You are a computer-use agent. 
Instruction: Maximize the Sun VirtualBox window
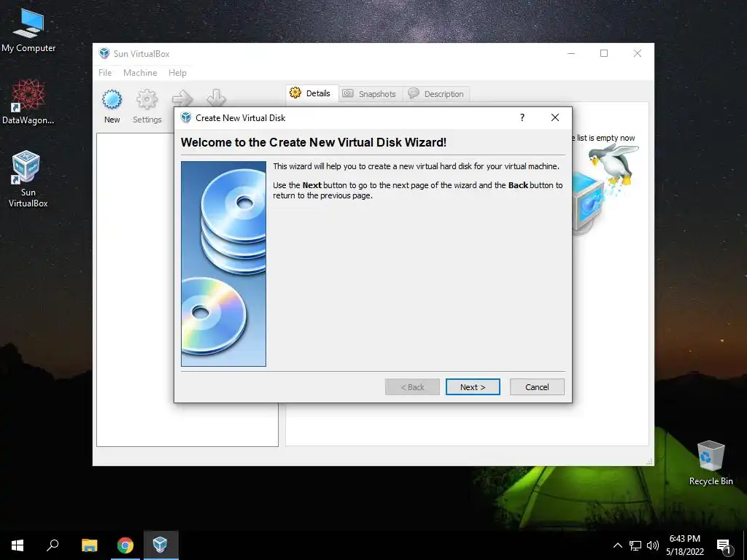(x=604, y=53)
